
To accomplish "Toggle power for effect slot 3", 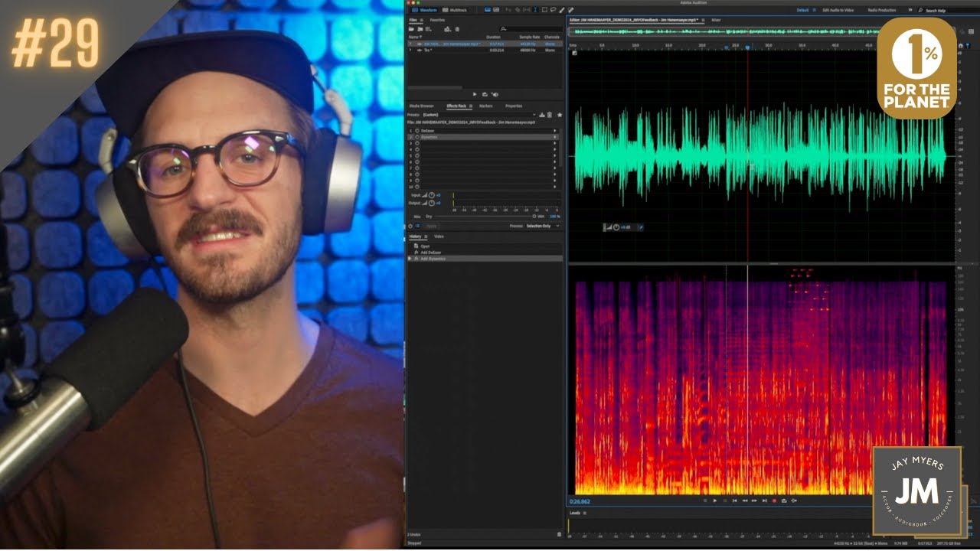I will 417,143.
